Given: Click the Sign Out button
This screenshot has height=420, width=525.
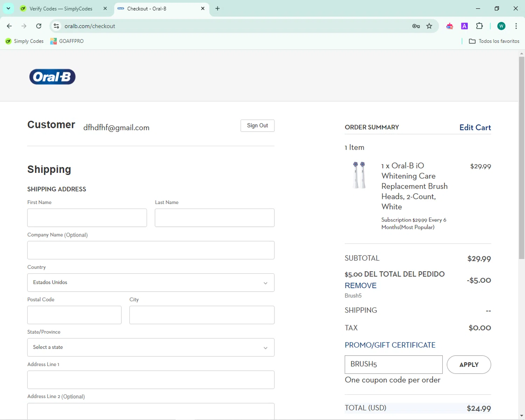Looking at the screenshot, I should pos(258,126).
